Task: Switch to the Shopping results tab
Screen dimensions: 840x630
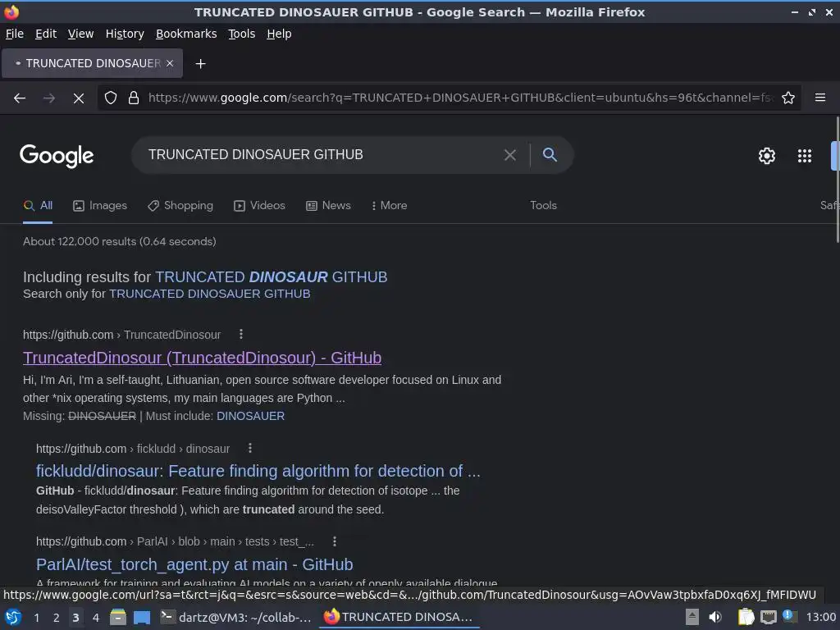Action: click(180, 206)
